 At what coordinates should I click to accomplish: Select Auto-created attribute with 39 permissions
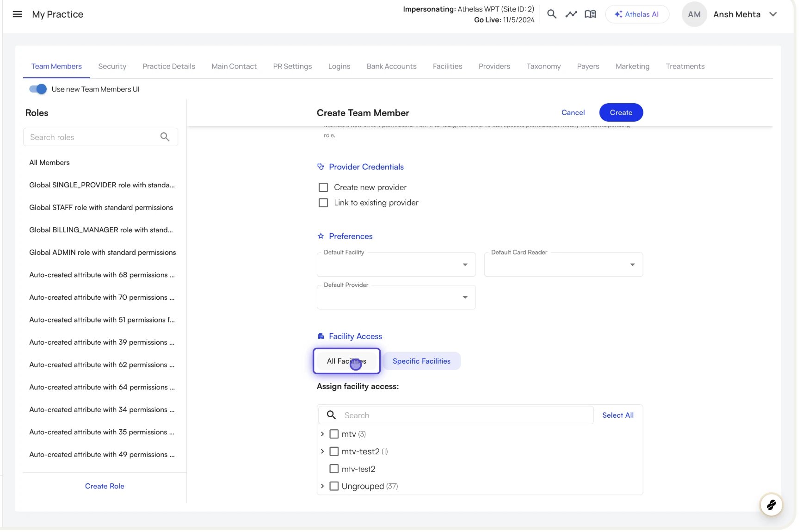click(x=102, y=342)
